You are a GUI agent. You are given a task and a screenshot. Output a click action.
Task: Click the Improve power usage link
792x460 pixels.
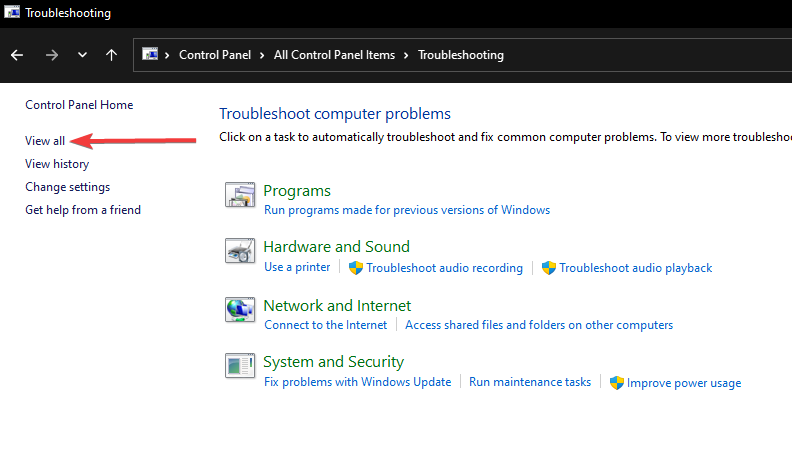click(x=684, y=383)
